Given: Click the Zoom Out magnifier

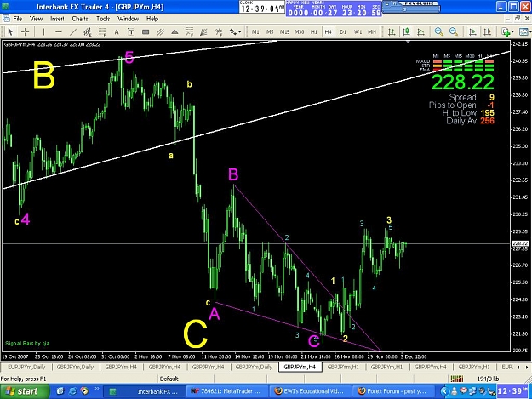Looking at the screenshot, I should coord(454,31).
